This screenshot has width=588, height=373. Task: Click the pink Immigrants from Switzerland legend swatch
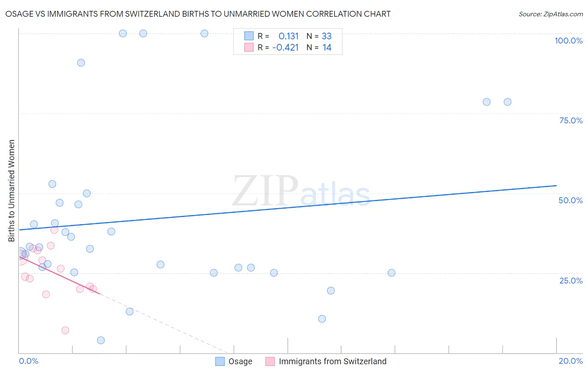click(270, 361)
